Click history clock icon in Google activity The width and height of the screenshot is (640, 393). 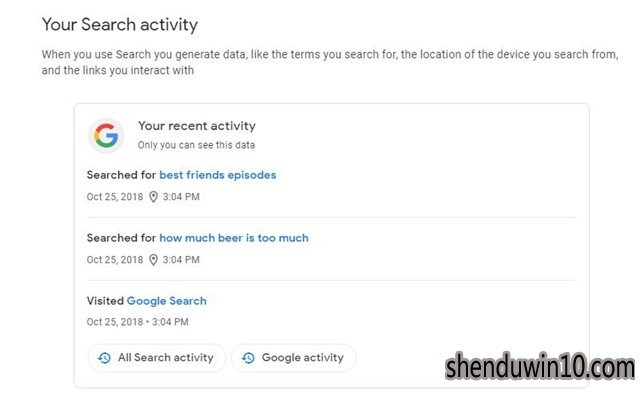[248, 358]
